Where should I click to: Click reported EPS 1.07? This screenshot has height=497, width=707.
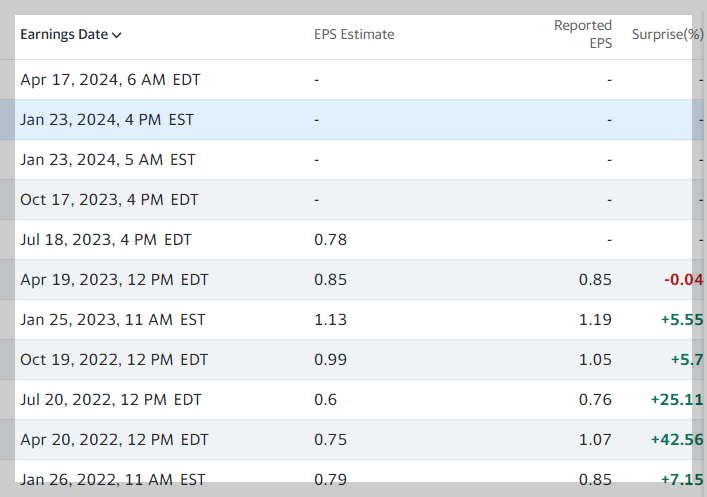pyautogui.click(x=595, y=440)
